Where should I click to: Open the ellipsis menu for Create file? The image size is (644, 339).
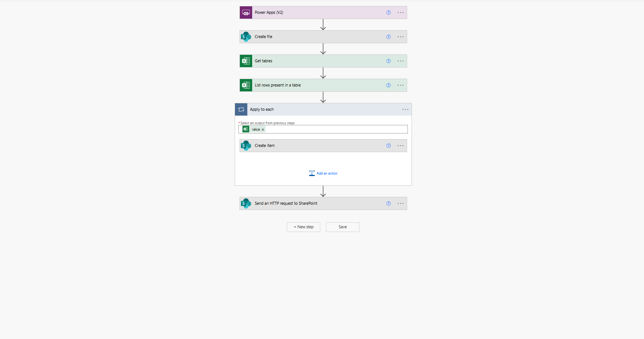click(x=400, y=37)
